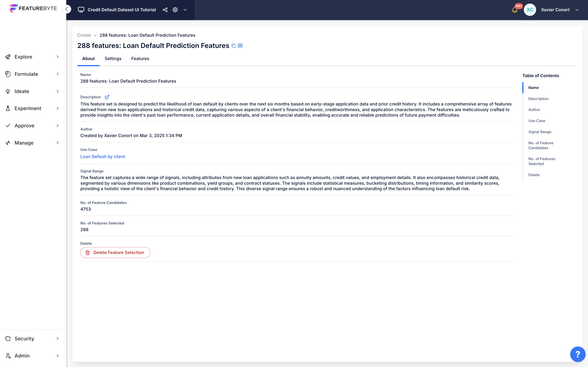Edit the description with pencil icon
The image size is (588, 367).
point(107,97)
